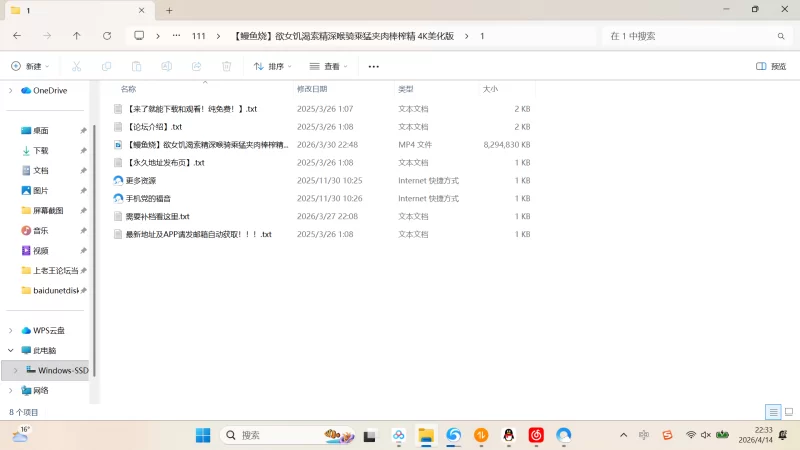This screenshot has width=800, height=450.
Task: Click the Cut icon in the toolbar
Action: (x=76, y=66)
